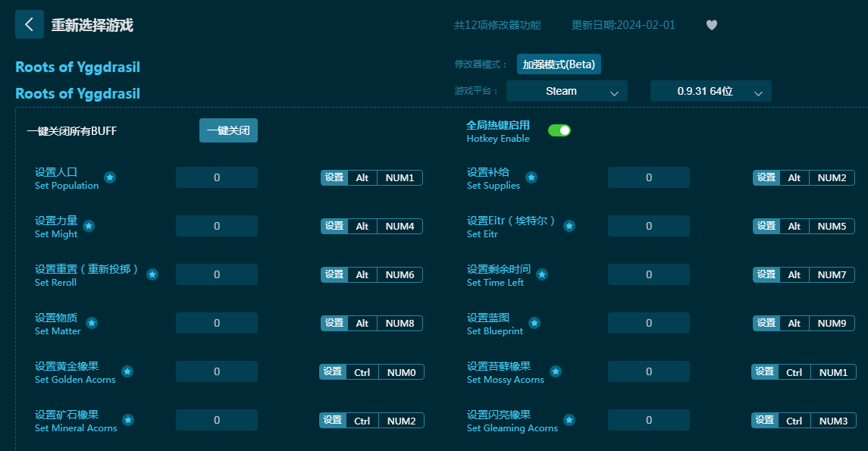Click the back arrow icon
This screenshot has width=868, height=451.
[x=29, y=24]
